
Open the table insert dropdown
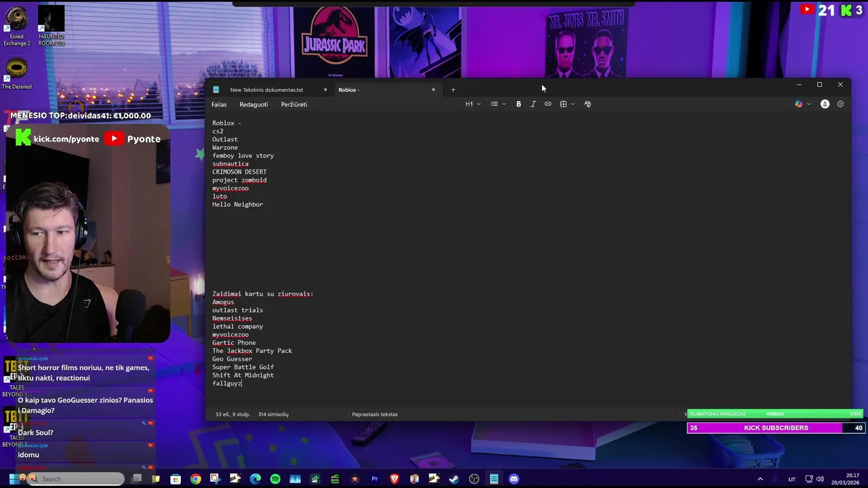pyautogui.click(x=568, y=104)
